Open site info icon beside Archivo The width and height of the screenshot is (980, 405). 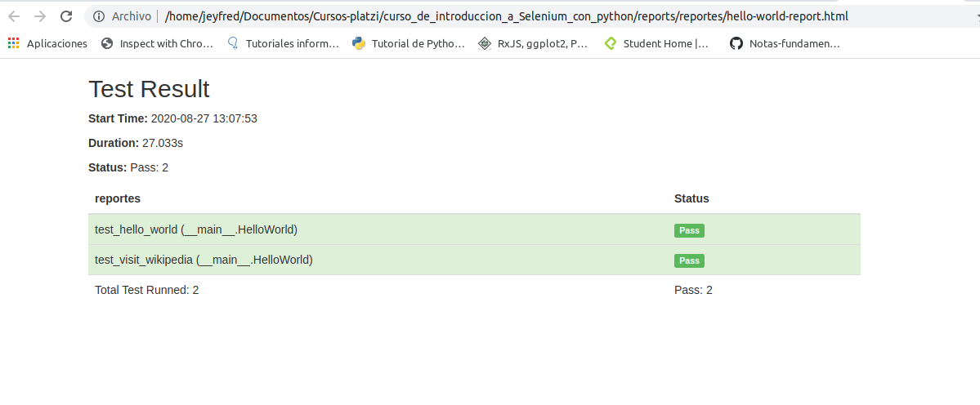98,17
